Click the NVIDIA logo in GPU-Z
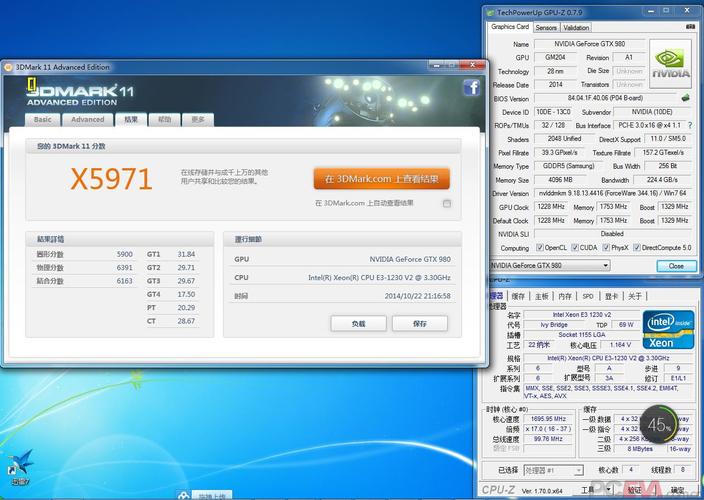704x500 pixels. (670, 64)
